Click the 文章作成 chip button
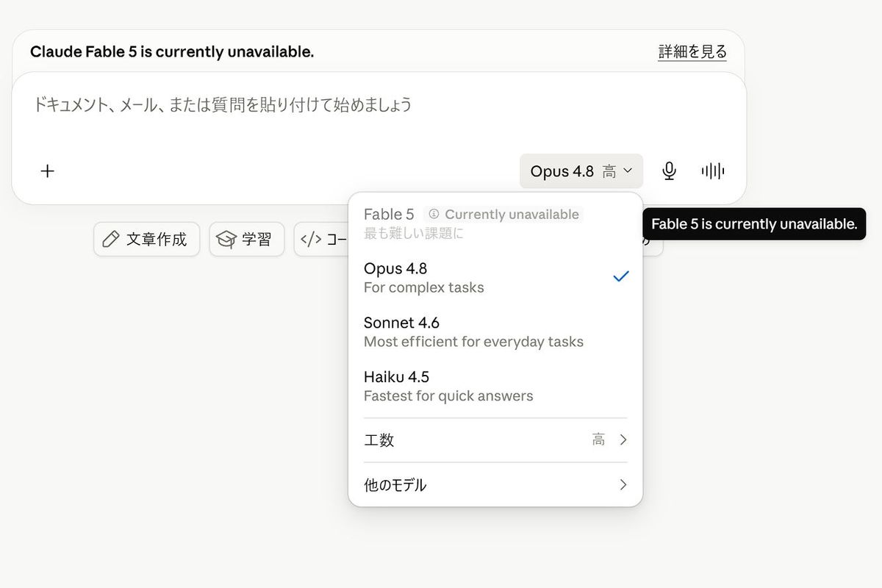The height and width of the screenshot is (588, 882). (146, 240)
